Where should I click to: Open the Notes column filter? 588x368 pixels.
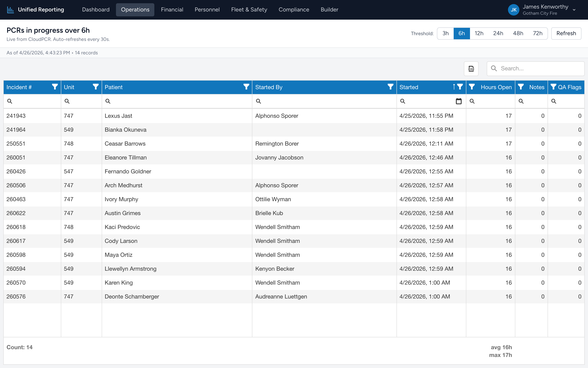[521, 87]
